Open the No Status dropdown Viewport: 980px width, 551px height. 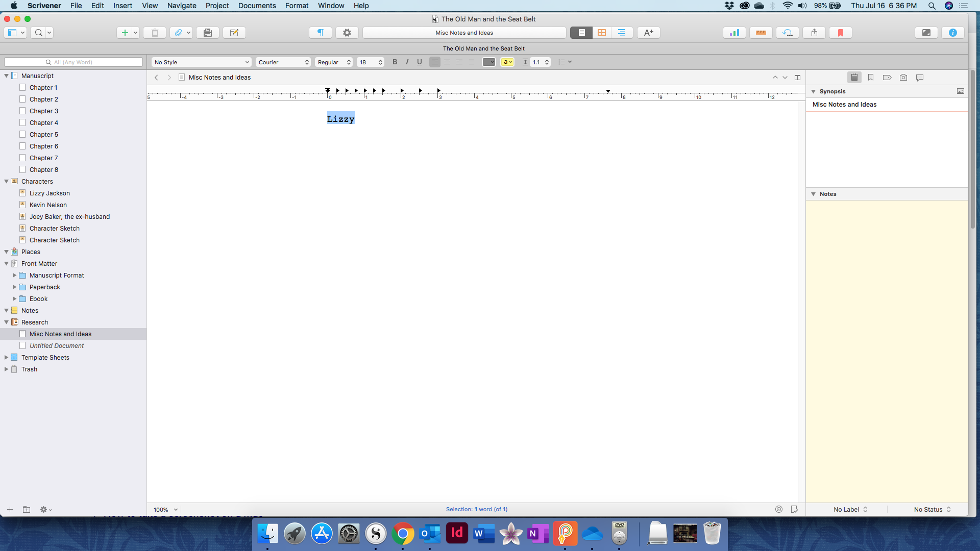point(933,509)
